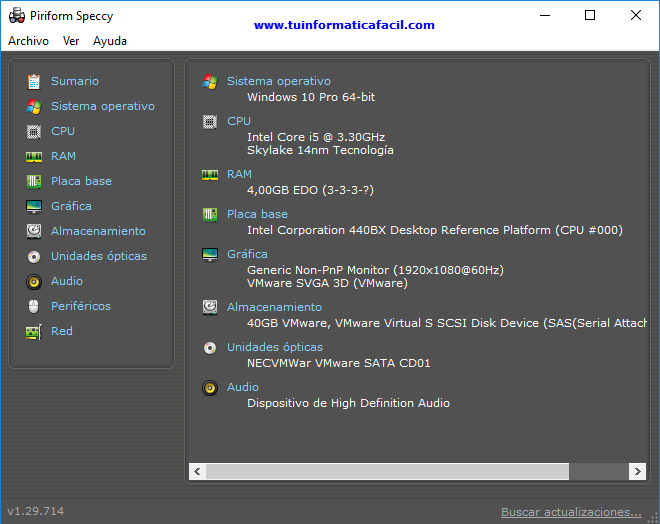Click the Windows flag icon in summary panel
660x524 pixels.
click(210, 82)
